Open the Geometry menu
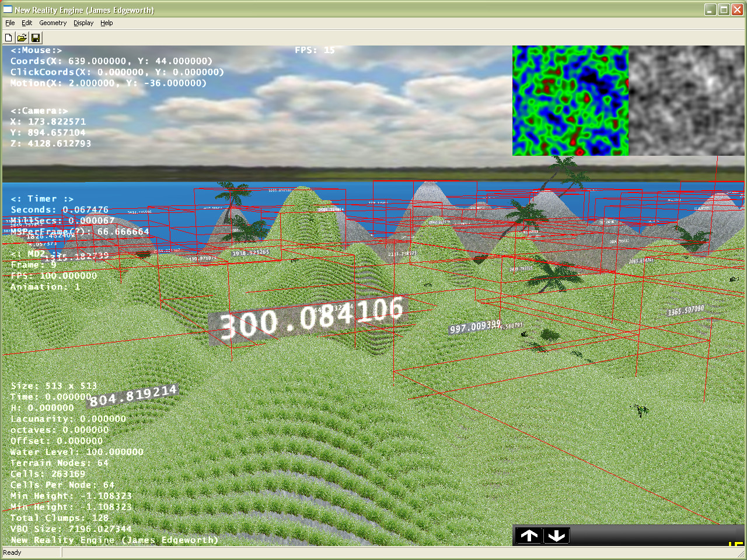The height and width of the screenshot is (560, 747). point(53,23)
